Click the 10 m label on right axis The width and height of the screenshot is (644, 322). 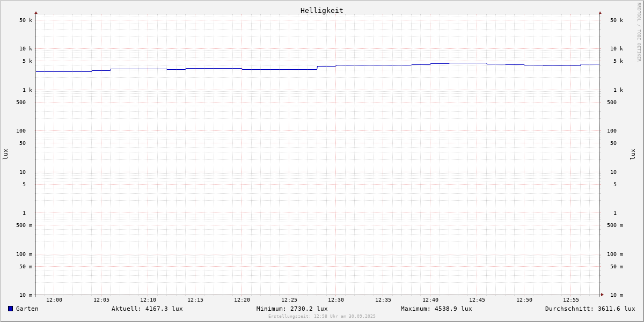tap(617, 295)
